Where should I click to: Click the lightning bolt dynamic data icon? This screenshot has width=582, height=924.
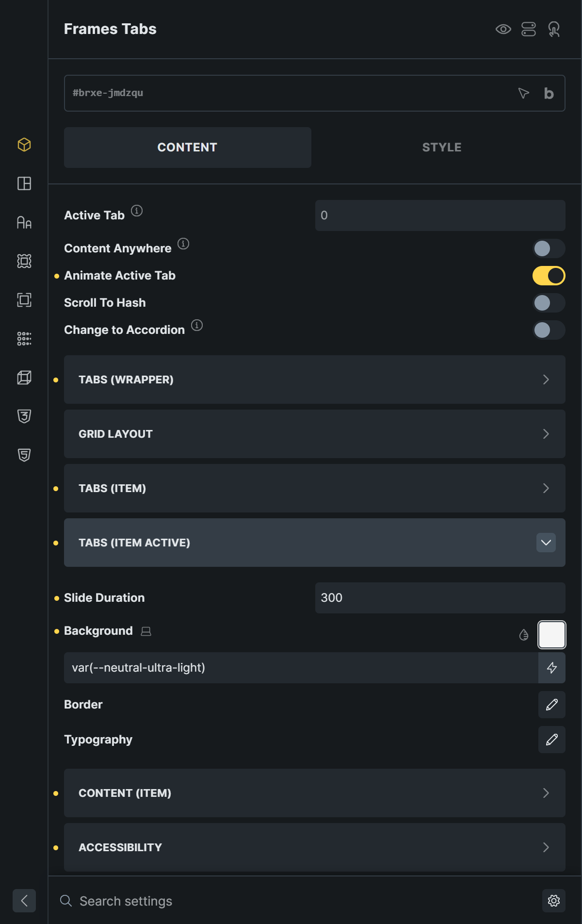click(552, 668)
